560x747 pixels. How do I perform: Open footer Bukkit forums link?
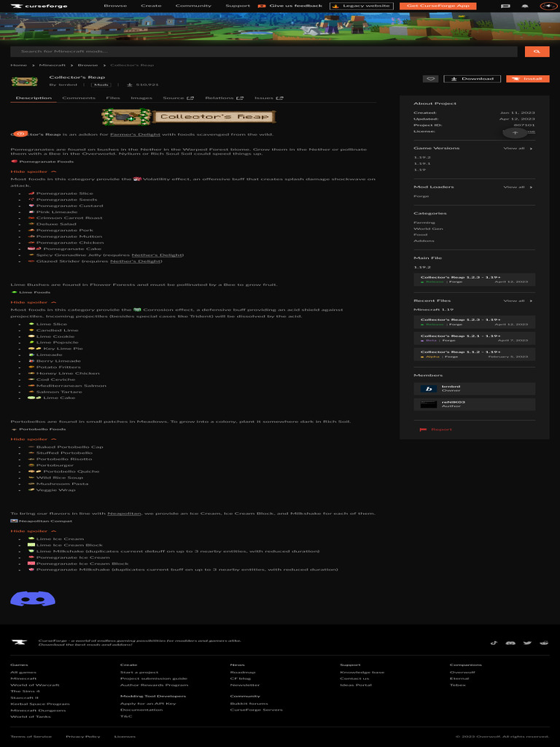[x=249, y=704]
